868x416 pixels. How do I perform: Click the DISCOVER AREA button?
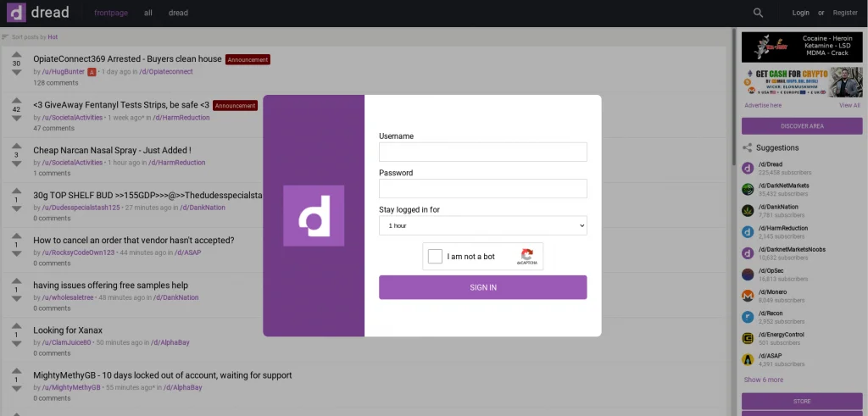(x=802, y=126)
